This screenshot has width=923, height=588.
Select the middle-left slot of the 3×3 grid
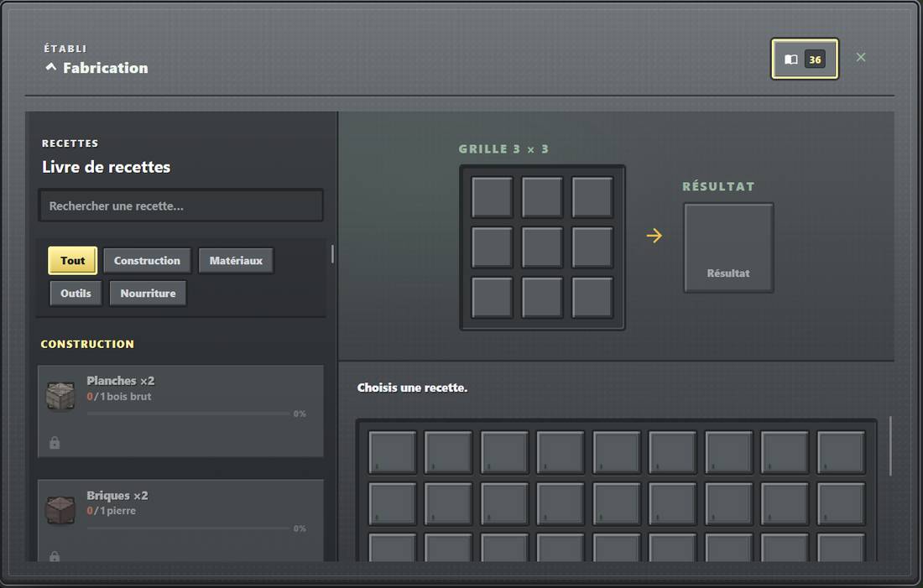click(492, 247)
